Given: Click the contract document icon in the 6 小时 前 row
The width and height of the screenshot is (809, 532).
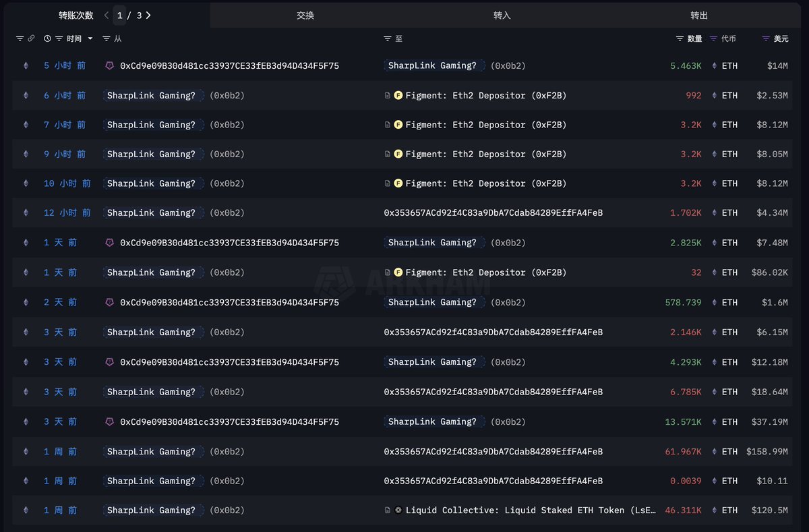Looking at the screenshot, I should [388, 96].
